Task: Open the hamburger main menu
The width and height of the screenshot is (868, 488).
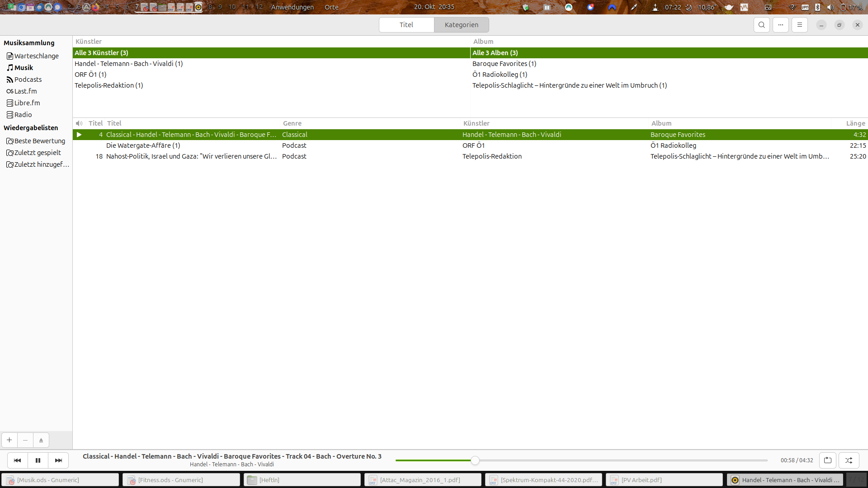Action: tap(799, 25)
